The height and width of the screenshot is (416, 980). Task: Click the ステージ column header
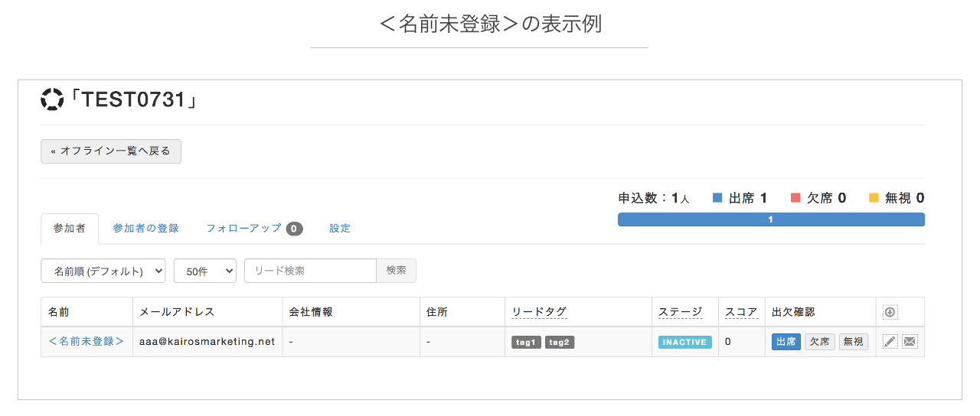pos(680,312)
